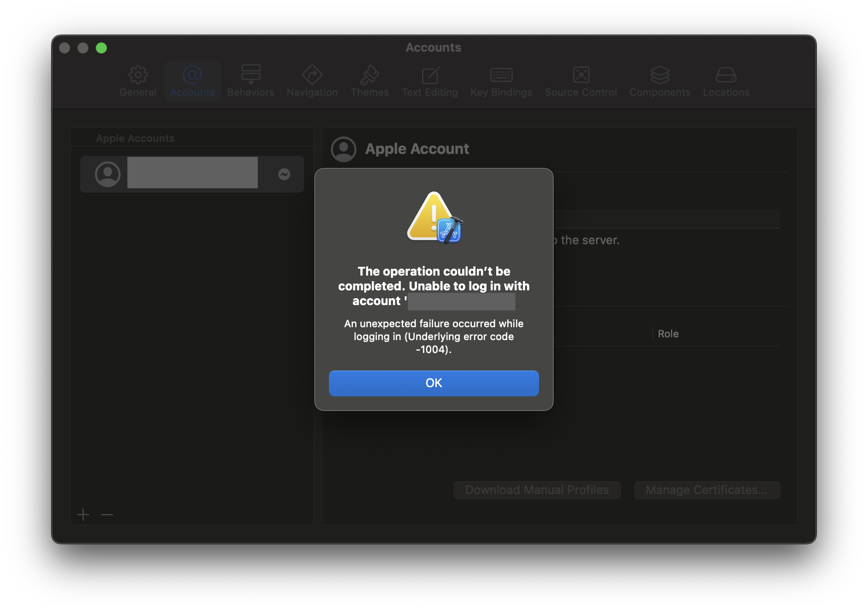
Task: Click the account status indicator icon
Action: [284, 174]
